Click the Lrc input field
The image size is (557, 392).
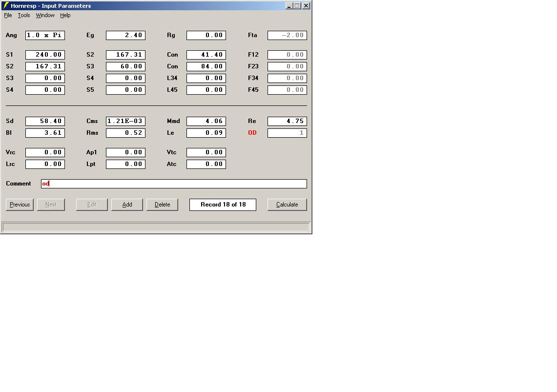(45, 164)
